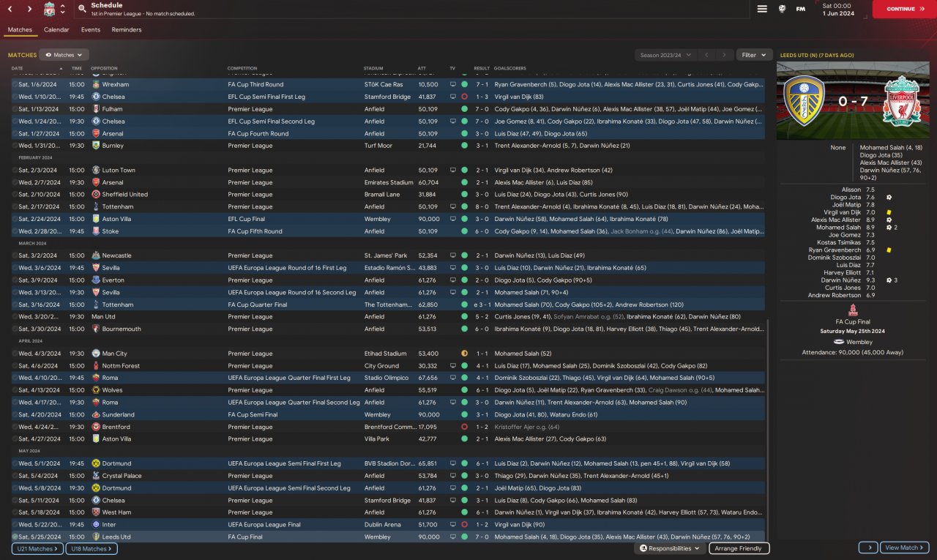Go forward with the right navigation arrow
Image resolution: width=937 pixels, height=560 pixels.
point(29,9)
